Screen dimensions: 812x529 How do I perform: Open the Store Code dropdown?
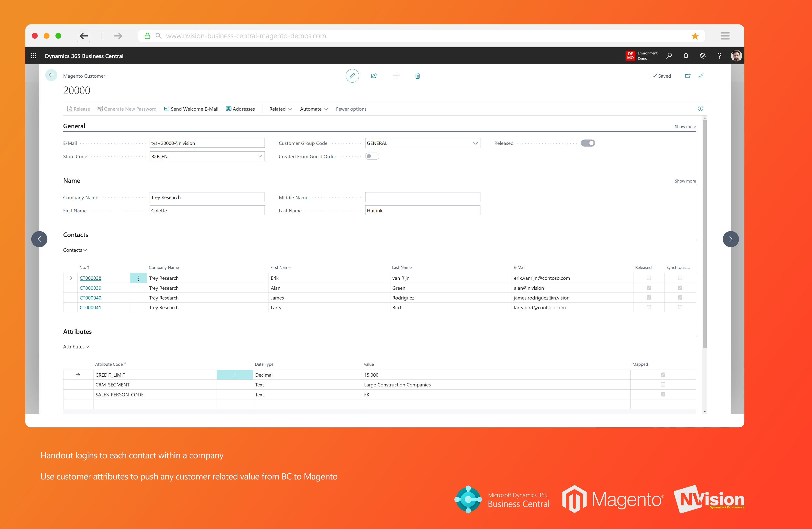pyautogui.click(x=260, y=156)
